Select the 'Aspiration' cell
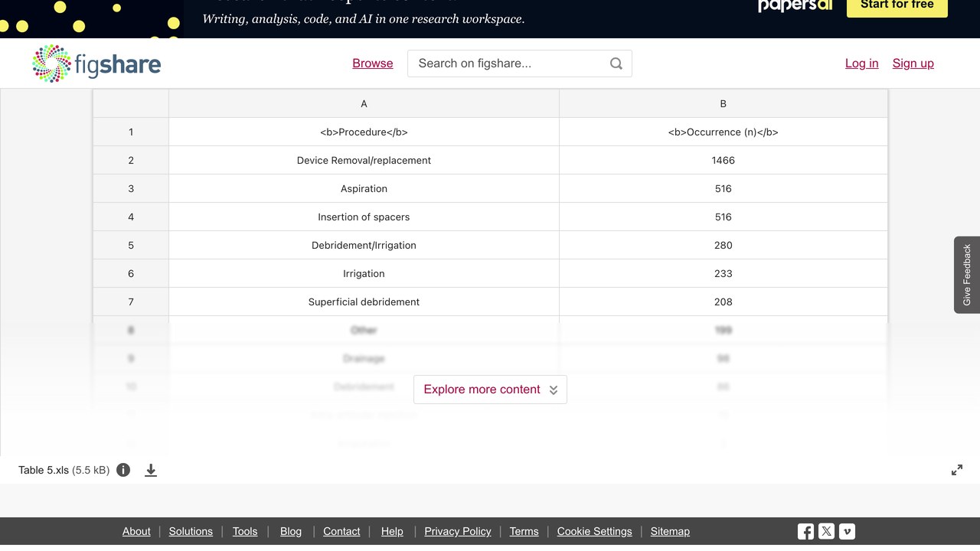This screenshot has height=551, width=980. point(364,188)
